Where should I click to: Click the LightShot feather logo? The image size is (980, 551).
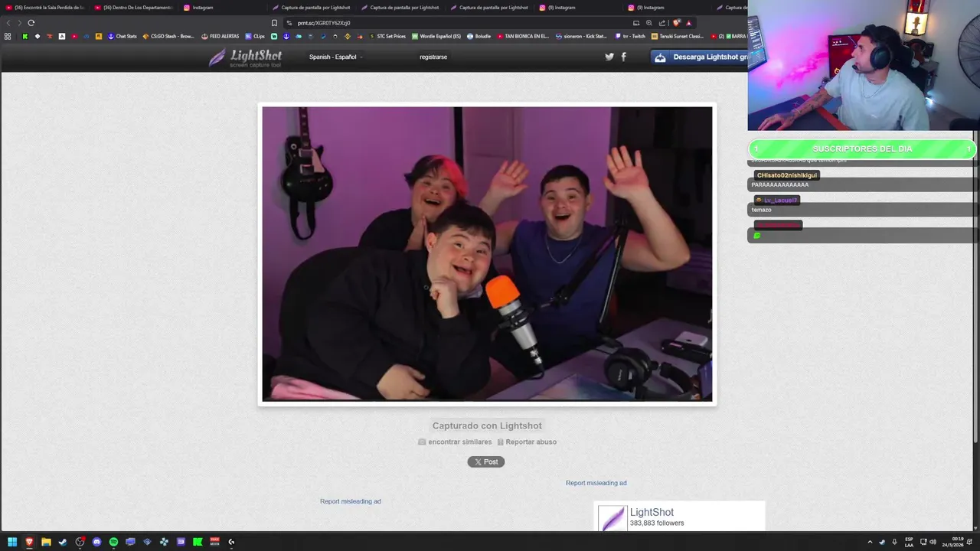click(245, 58)
